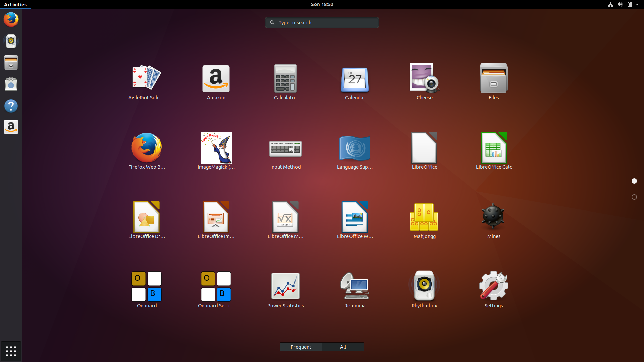The height and width of the screenshot is (362, 644).
Task: Click the Activities button
Action: click(x=15, y=4)
